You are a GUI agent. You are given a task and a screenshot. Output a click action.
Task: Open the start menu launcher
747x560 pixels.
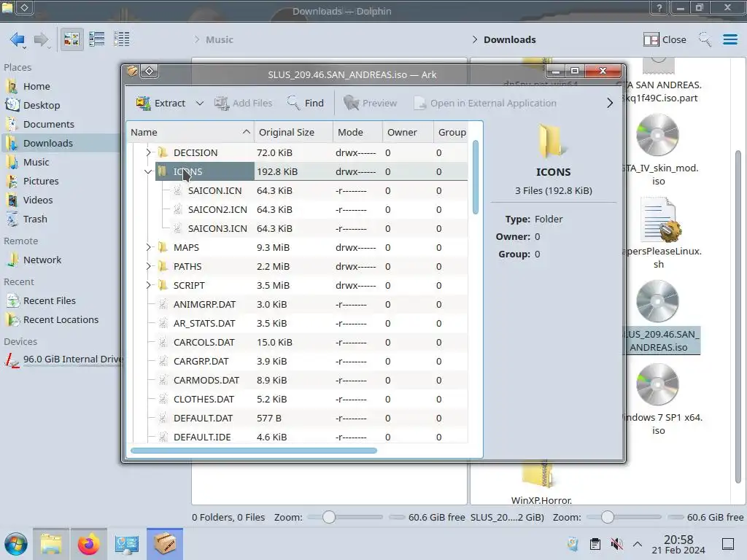pyautogui.click(x=16, y=544)
